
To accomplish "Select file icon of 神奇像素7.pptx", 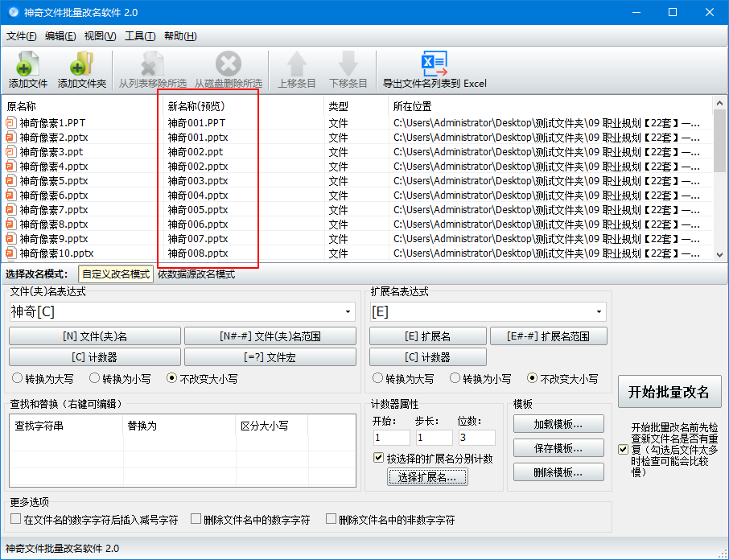I will [x=10, y=209].
